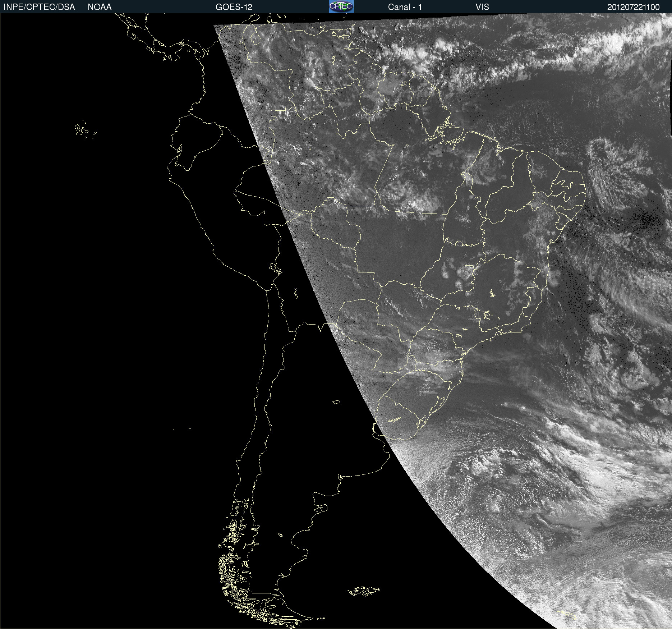Click the 201207221100 timestamp text
The width and height of the screenshot is (672, 629).
click(634, 7)
